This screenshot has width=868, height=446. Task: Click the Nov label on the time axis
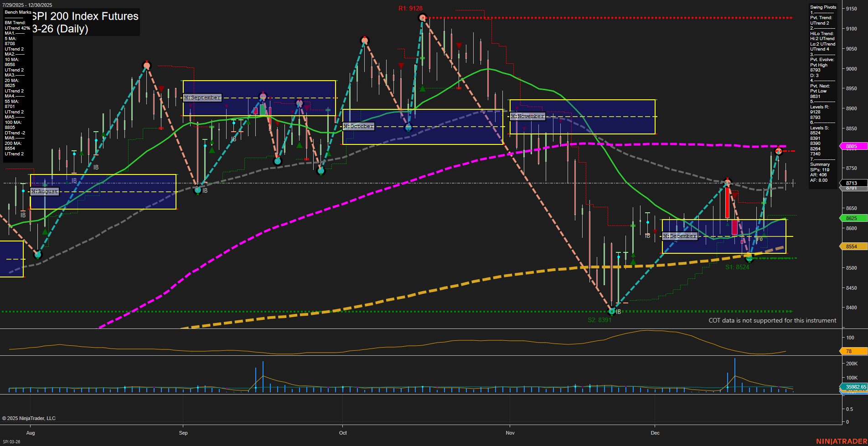(x=510, y=433)
